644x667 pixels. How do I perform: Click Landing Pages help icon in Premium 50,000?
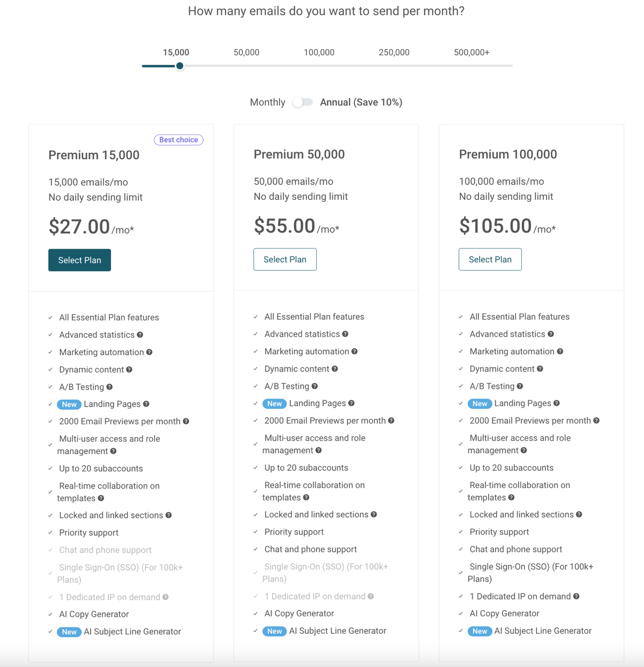coord(351,403)
